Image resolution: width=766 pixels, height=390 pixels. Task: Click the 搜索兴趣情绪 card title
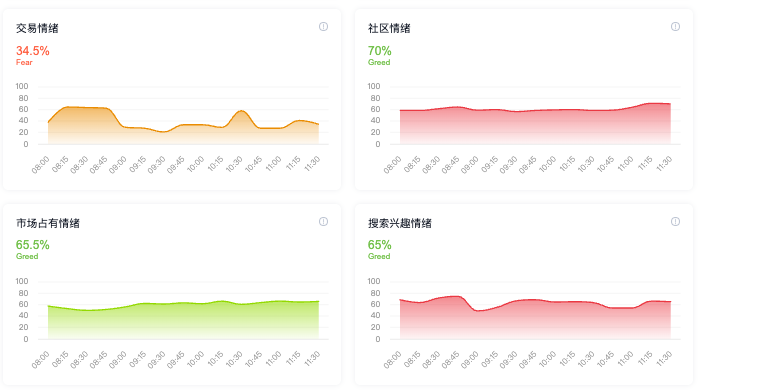click(400, 223)
